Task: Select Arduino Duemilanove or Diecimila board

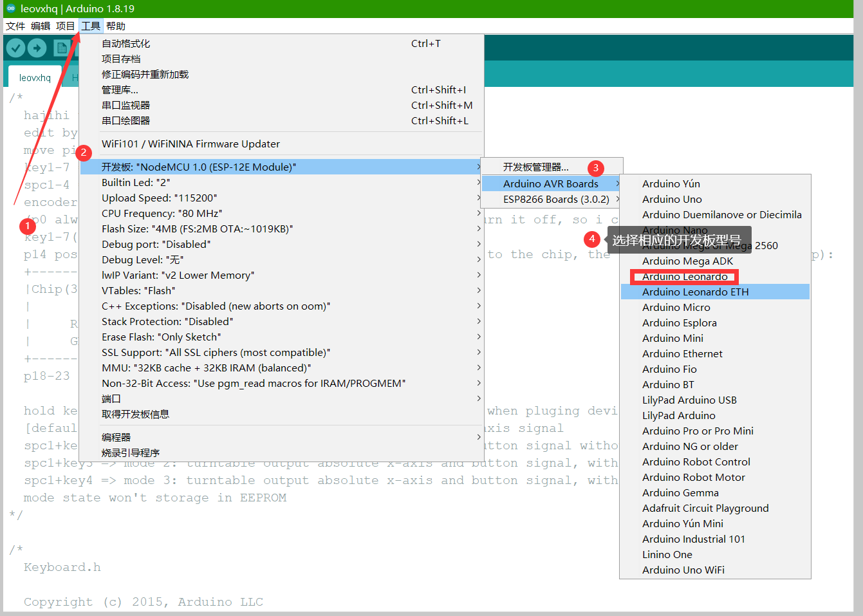Action: tap(715, 215)
